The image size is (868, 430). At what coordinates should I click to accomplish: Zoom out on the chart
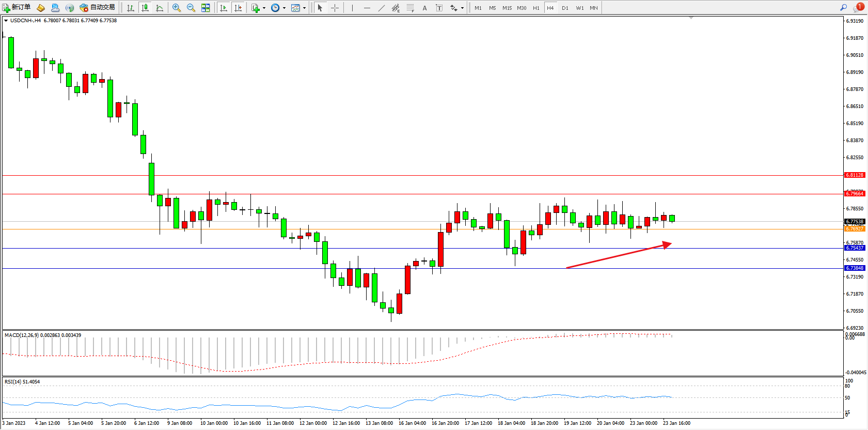click(191, 8)
